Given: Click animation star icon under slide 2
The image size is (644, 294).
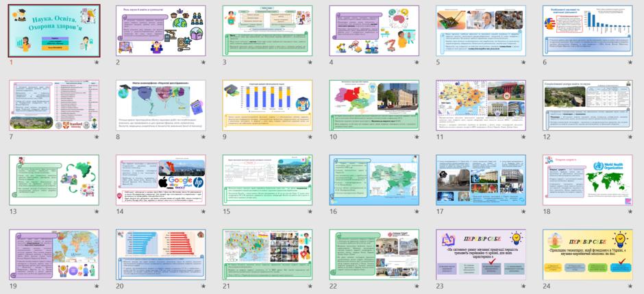Looking at the screenshot, I should click(x=203, y=62).
